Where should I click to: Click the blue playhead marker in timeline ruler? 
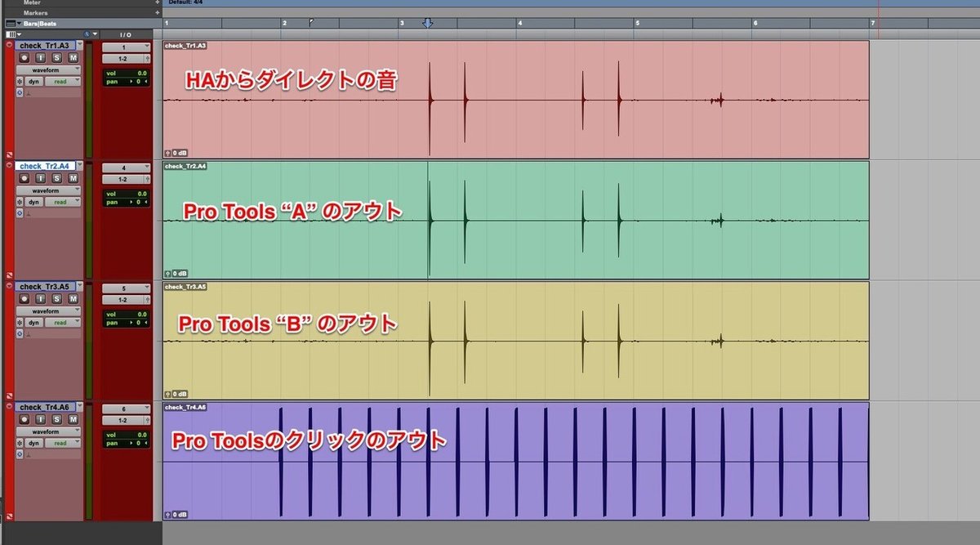point(427,24)
